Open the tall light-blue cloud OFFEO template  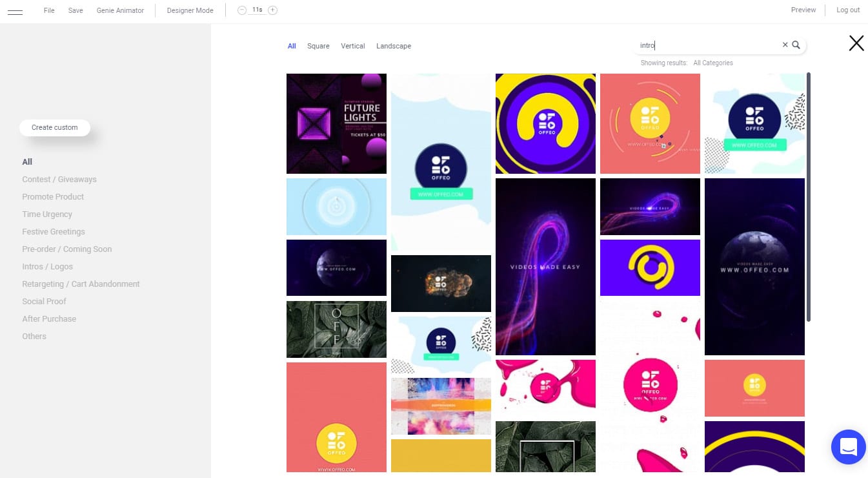[441, 162]
